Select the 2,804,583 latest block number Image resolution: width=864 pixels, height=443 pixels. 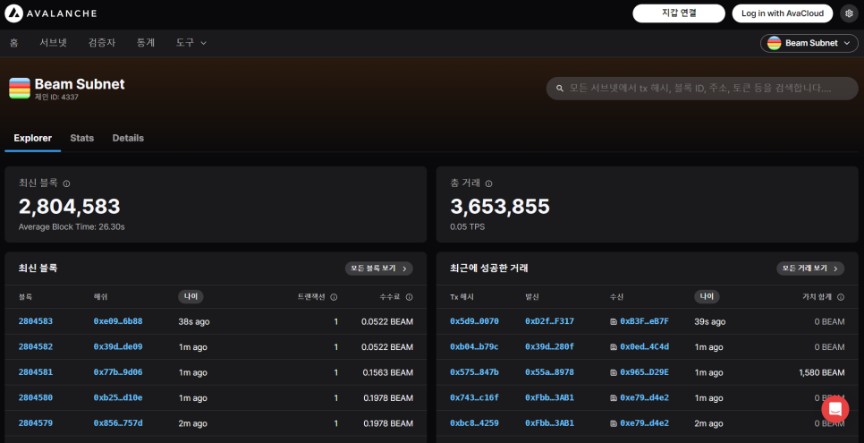69,206
